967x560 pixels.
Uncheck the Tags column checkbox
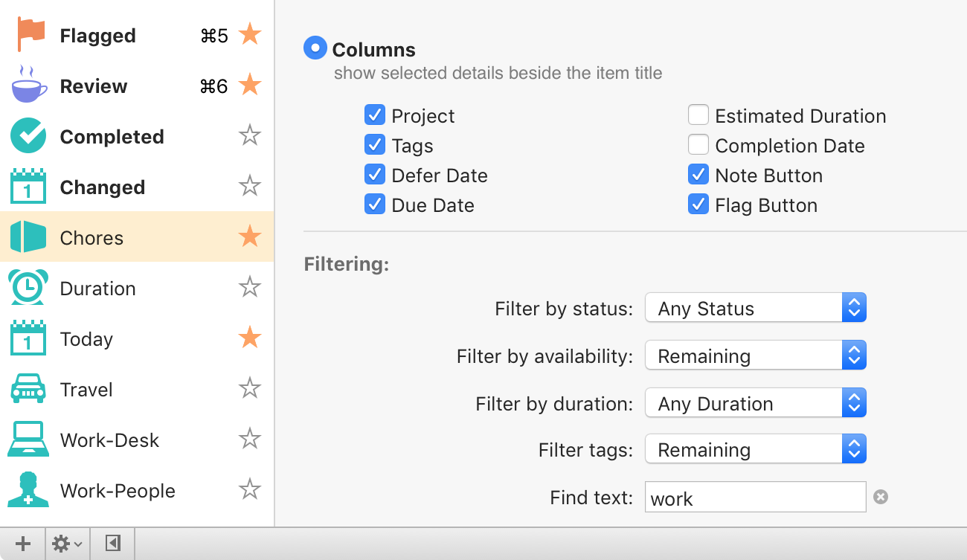[x=374, y=145]
